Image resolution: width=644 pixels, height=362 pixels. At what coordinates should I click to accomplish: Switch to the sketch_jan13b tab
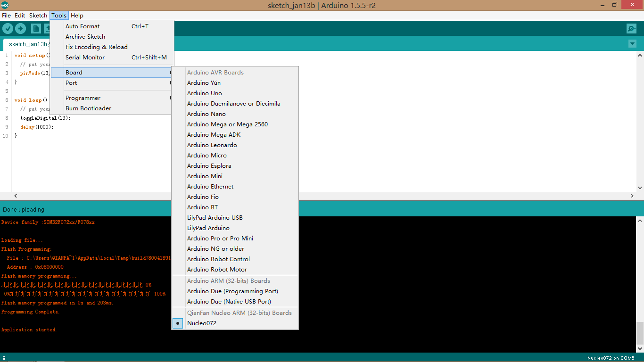point(27,44)
